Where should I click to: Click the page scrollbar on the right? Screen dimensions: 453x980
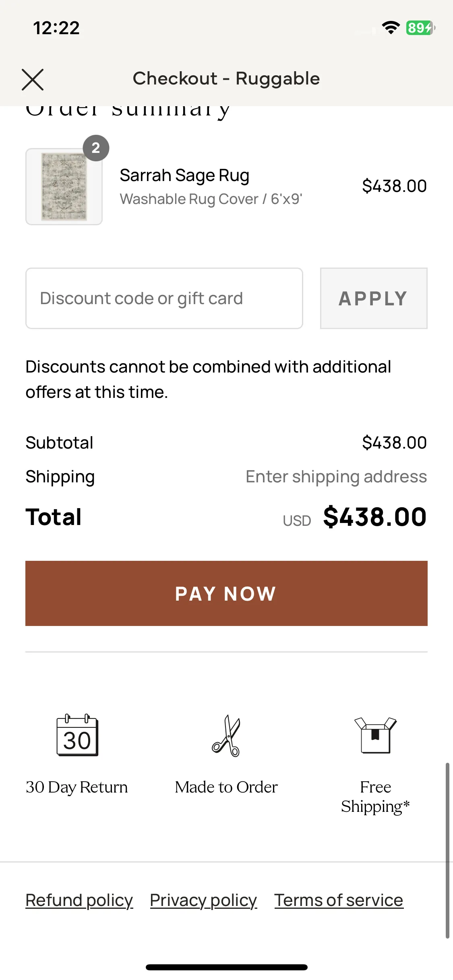447,850
